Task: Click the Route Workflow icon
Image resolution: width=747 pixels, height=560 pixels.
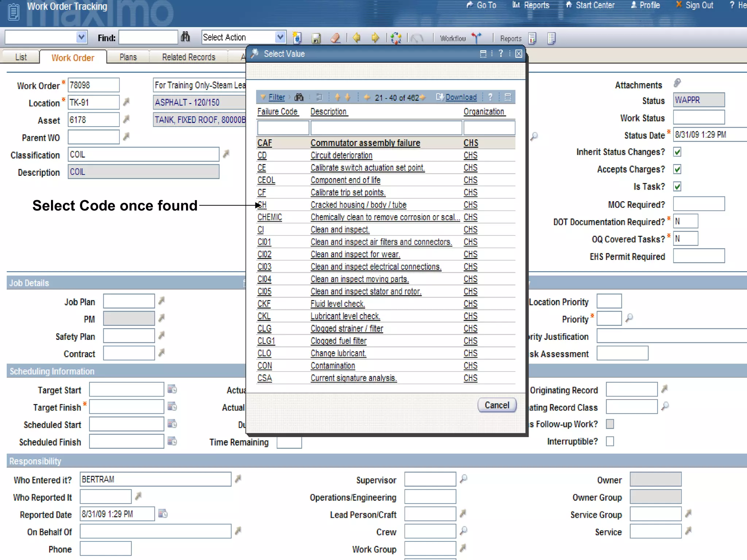Action: [476, 38]
